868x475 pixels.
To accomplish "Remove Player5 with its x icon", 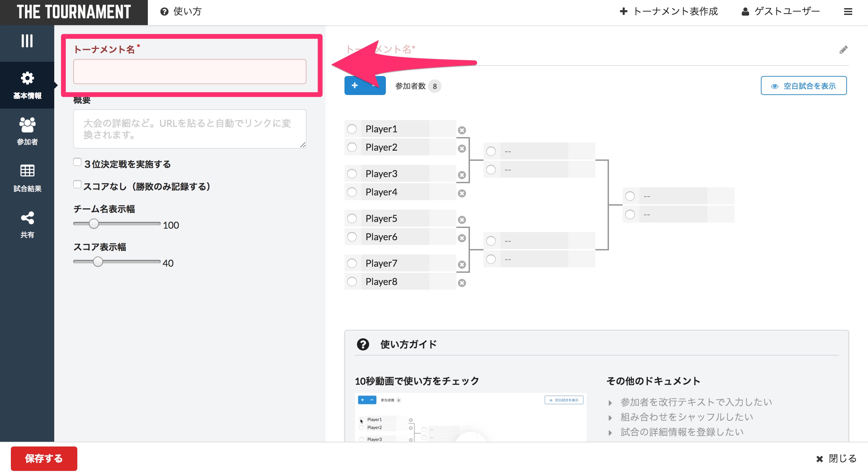I will click(x=462, y=220).
